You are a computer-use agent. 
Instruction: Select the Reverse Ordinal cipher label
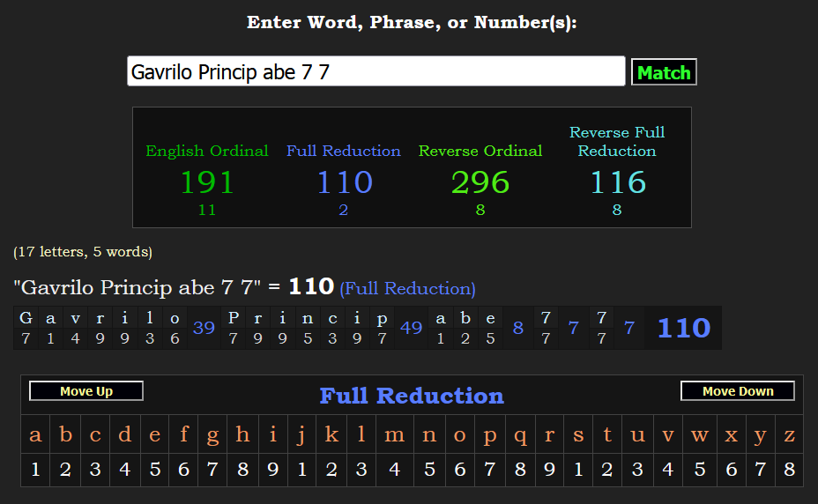pos(480,151)
